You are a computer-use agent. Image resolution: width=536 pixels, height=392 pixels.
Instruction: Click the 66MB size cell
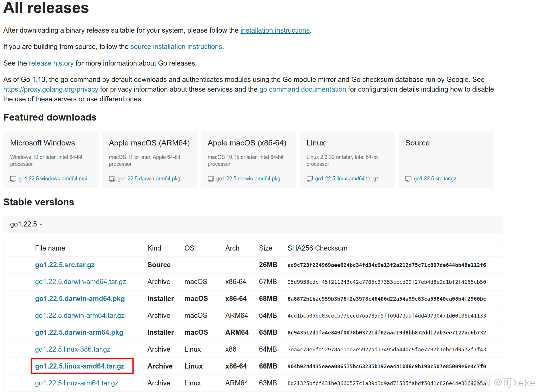click(268, 366)
